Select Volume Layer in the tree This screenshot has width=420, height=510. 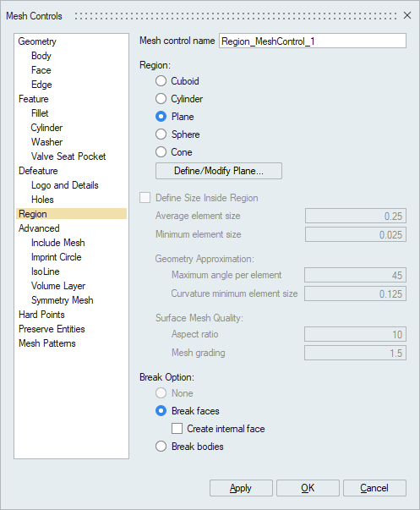point(58,286)
